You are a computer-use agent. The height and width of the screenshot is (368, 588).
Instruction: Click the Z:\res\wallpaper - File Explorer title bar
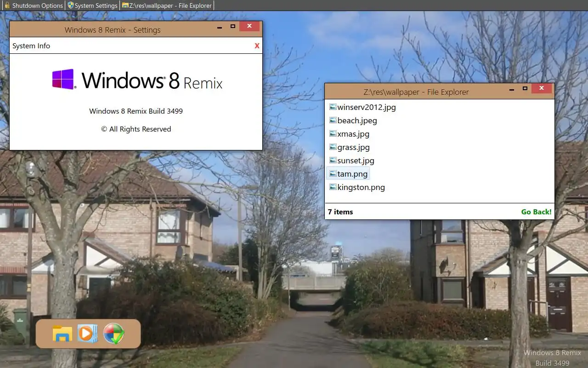pos(416,92)
